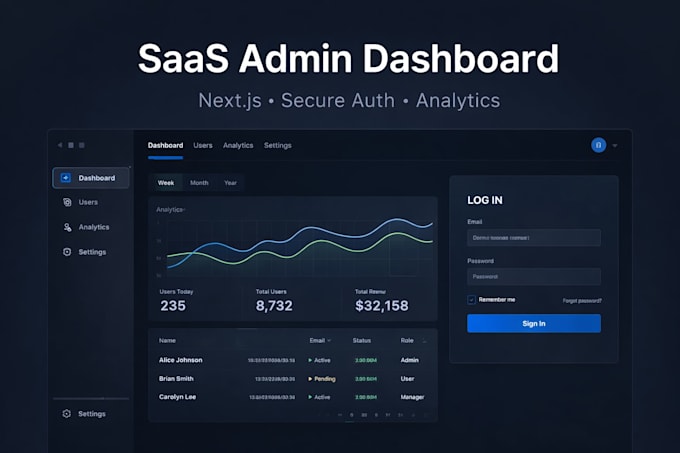
Task: Click the bottom Settings gear icon
Action: click(x=66, y=414)
